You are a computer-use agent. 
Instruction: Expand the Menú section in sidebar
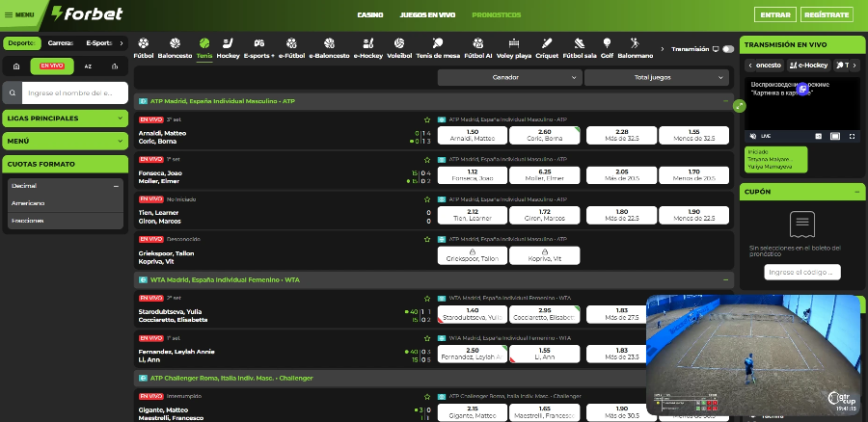click(x=66, y=141)
